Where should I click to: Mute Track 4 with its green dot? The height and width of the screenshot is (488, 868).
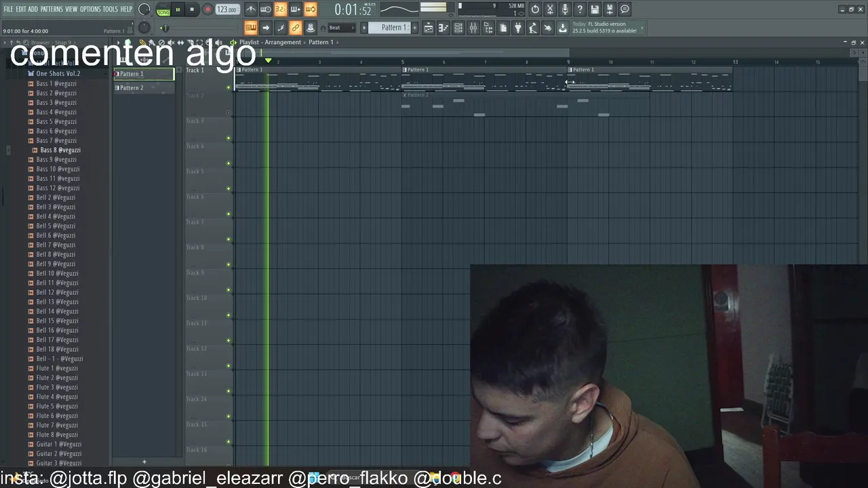(229, 163)
